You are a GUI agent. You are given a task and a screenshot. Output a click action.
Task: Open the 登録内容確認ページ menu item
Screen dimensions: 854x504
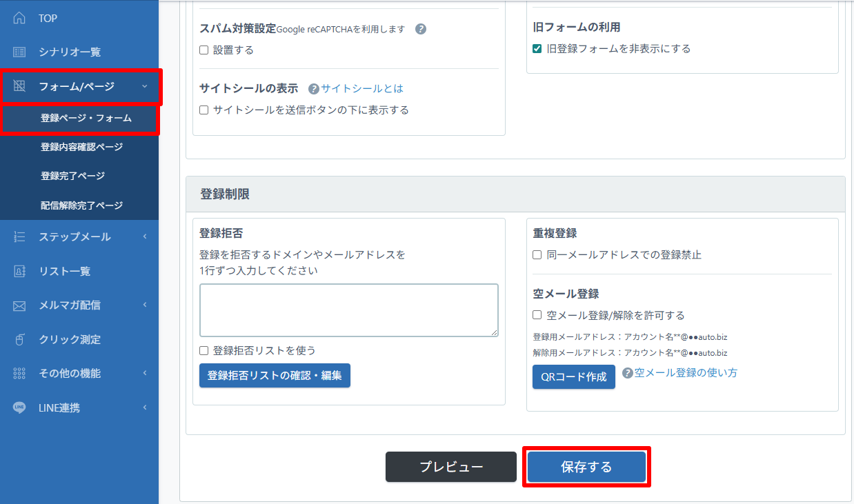point(81,147)
